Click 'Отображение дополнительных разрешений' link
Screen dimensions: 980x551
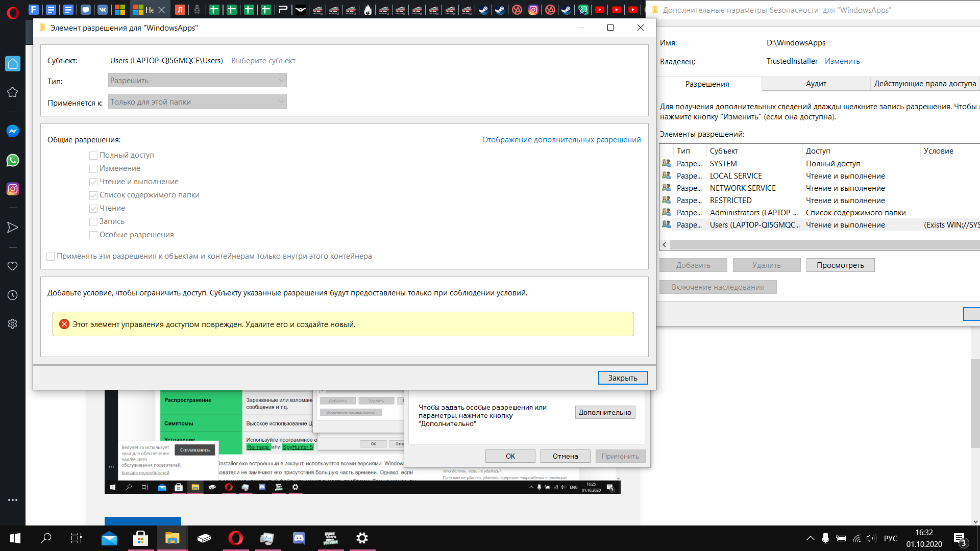coord(561,140)
